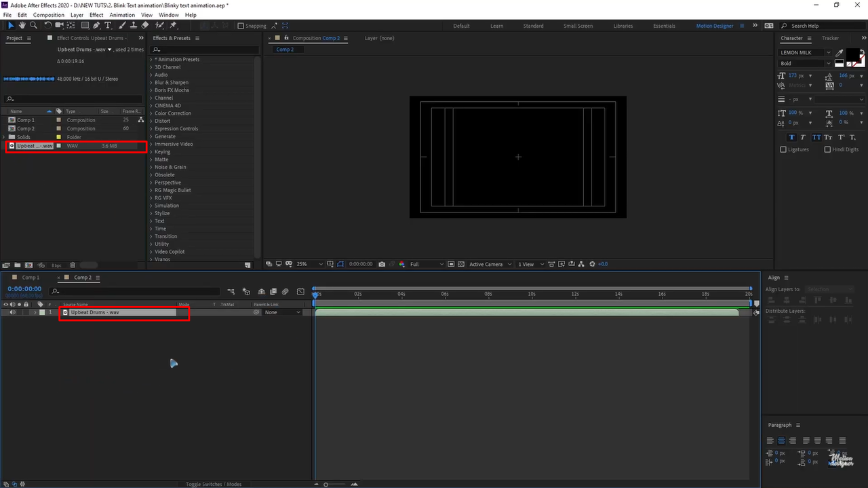This screenshot has width=868, height=488.
Task: Switch to the Libraries workspace
Action: pos(623,26)
